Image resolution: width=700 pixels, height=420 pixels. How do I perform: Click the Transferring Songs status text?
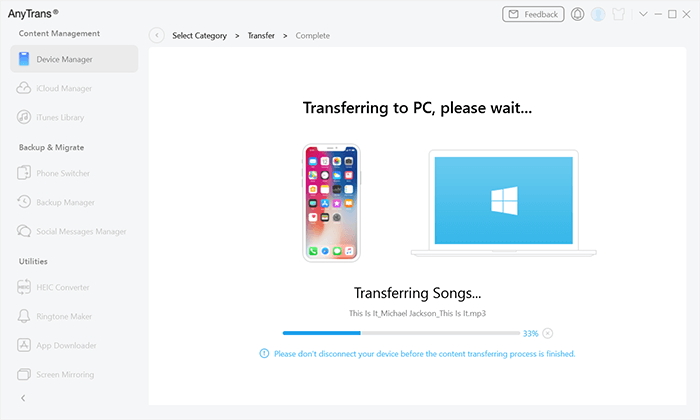pos(417,293)
